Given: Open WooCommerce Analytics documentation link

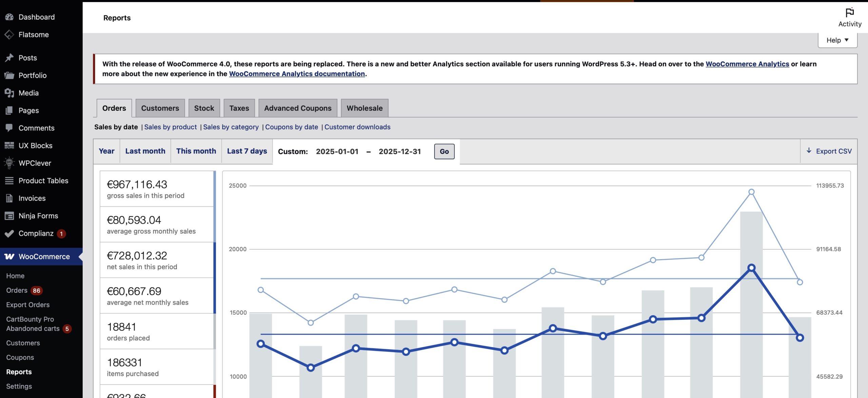Looking at the screenshot, I should tap(297, 74).
